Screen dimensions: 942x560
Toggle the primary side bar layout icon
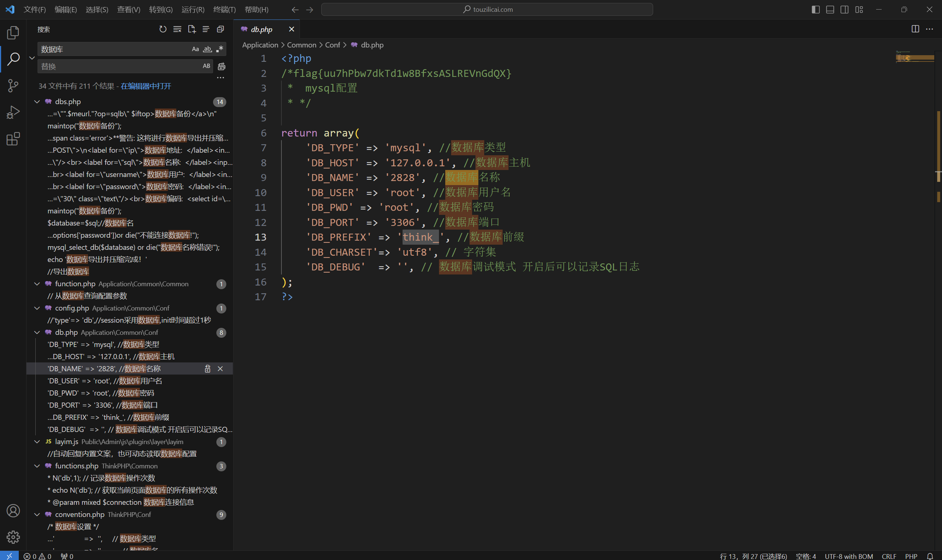click(815, 10)
